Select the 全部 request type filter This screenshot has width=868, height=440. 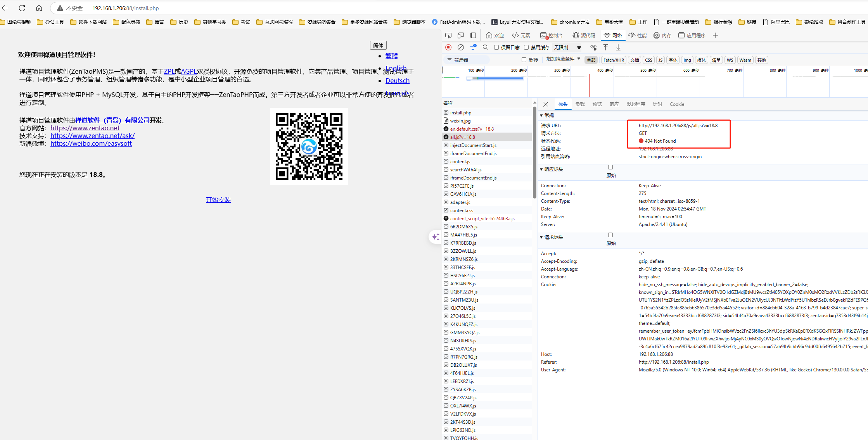pos(591,60)
